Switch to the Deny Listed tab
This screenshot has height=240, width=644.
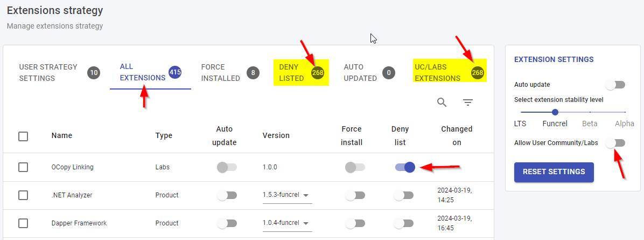[300, 73]
